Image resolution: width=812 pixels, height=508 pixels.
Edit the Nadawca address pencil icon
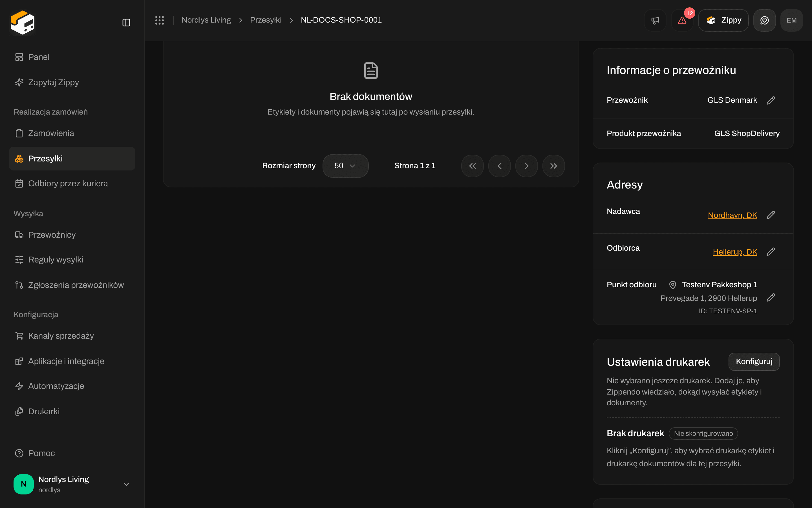[x=771, y=215]
